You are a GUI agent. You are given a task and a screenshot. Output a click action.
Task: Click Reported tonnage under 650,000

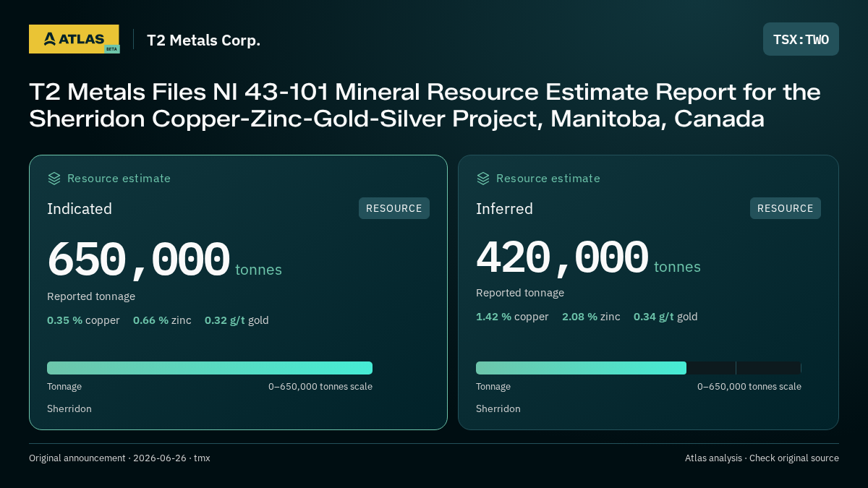91,296
